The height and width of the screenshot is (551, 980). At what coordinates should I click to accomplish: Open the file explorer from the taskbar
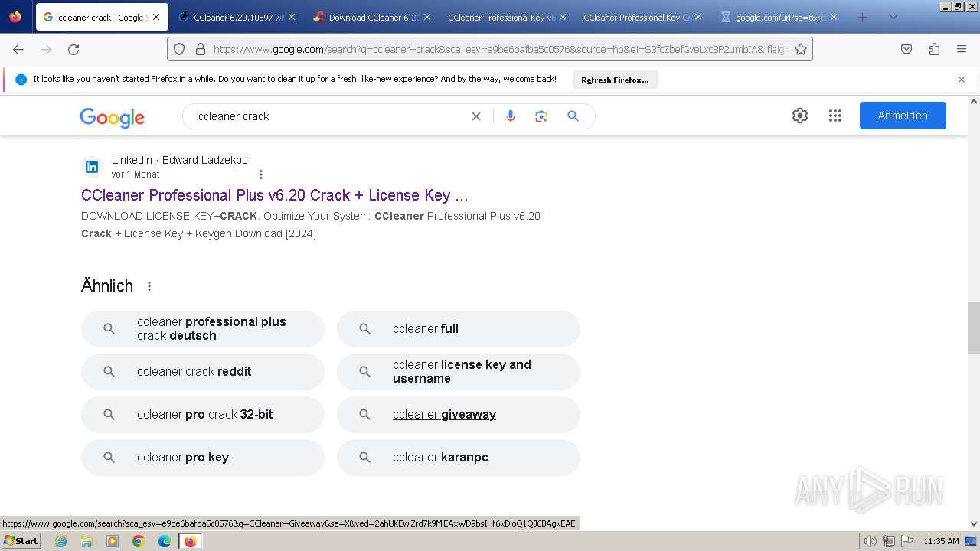click(x=87, y=541)
